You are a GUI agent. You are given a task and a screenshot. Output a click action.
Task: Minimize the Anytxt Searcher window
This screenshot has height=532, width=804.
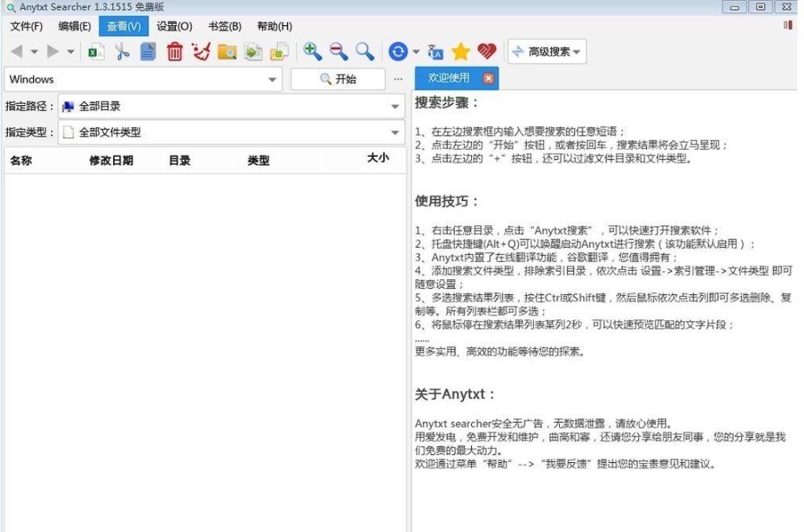[734, 7]
